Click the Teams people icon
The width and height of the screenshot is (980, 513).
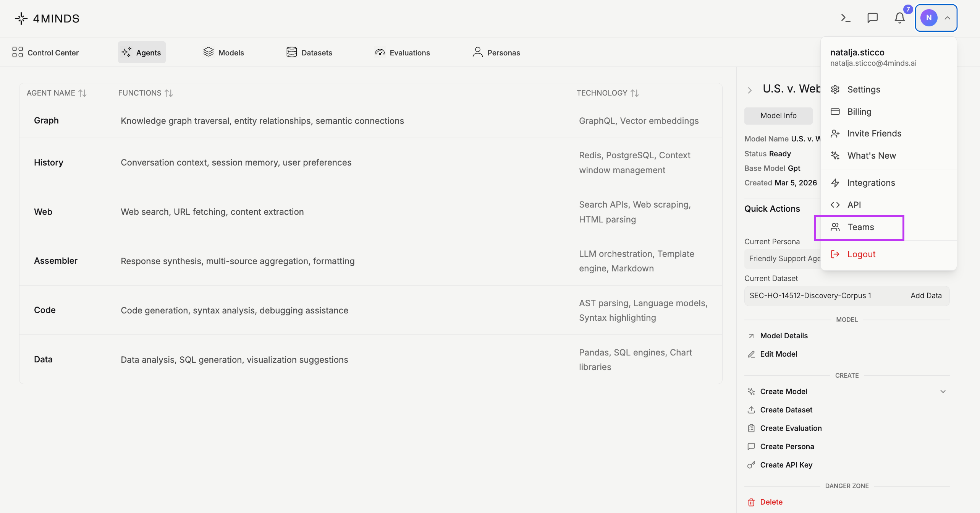click(x=835, y=227)
